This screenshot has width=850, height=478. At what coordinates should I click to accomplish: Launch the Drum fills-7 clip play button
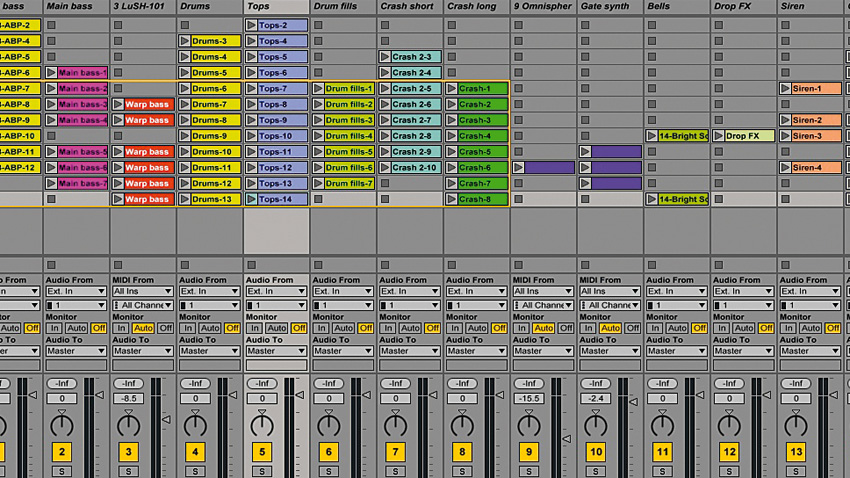pyautogui.click(x=318, y=183)
